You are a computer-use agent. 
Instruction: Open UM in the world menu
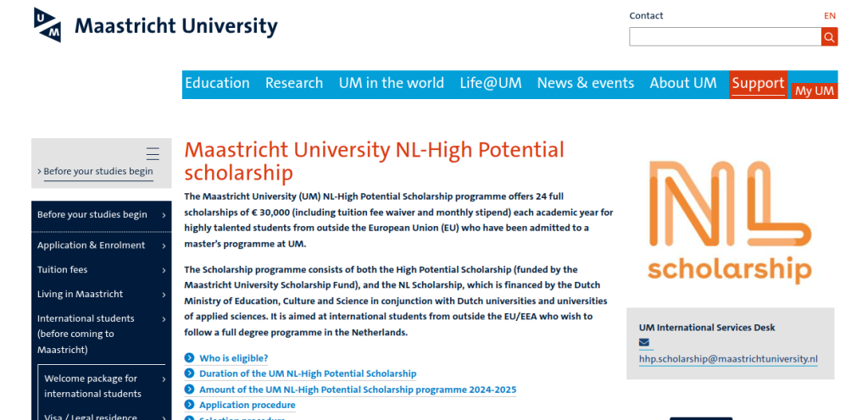pos(392,83)
